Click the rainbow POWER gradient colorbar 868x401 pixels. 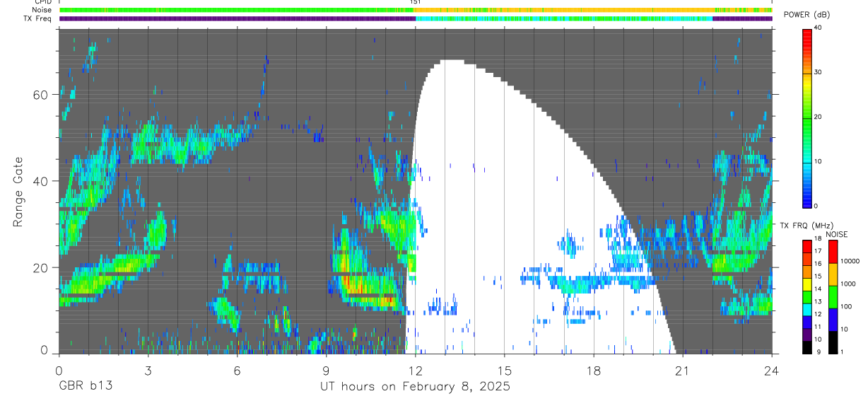pos(808,117)
